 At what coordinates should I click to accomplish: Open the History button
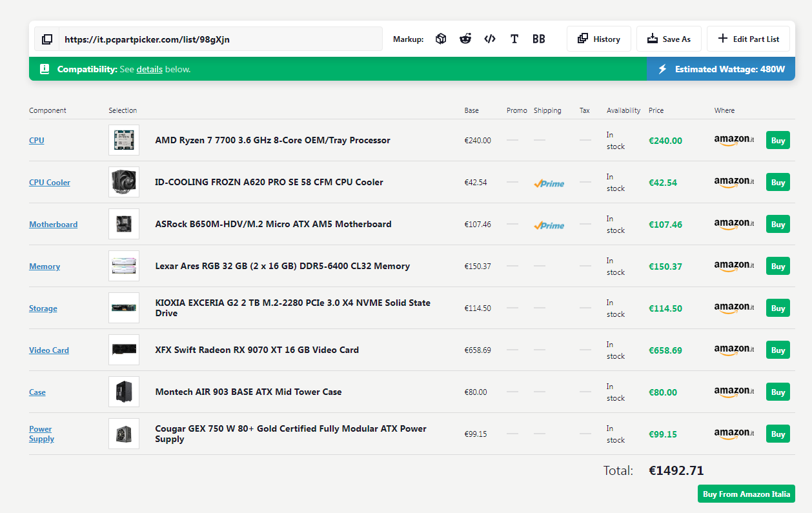pos(599,39)
